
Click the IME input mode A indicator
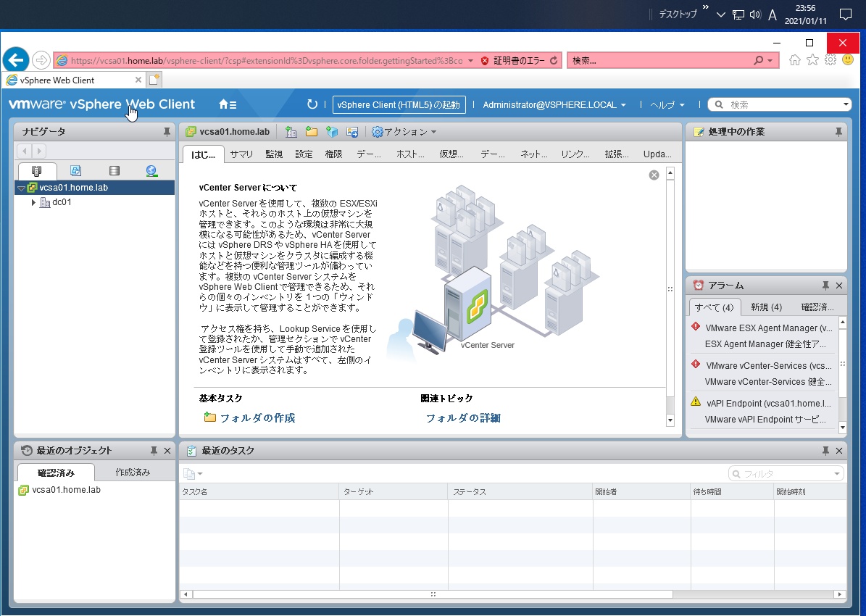(772, 15)
